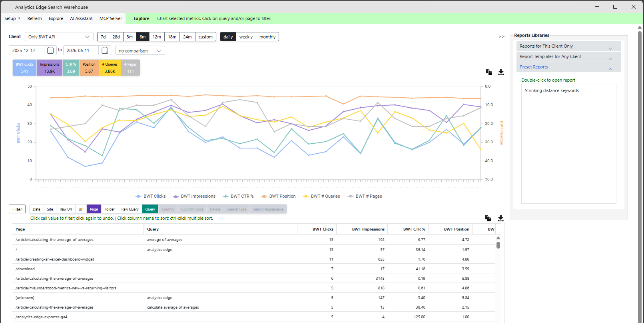Copy chart data with the copy icon
The width and height of the screenshot is (644, 323).
tap(489, 72)
